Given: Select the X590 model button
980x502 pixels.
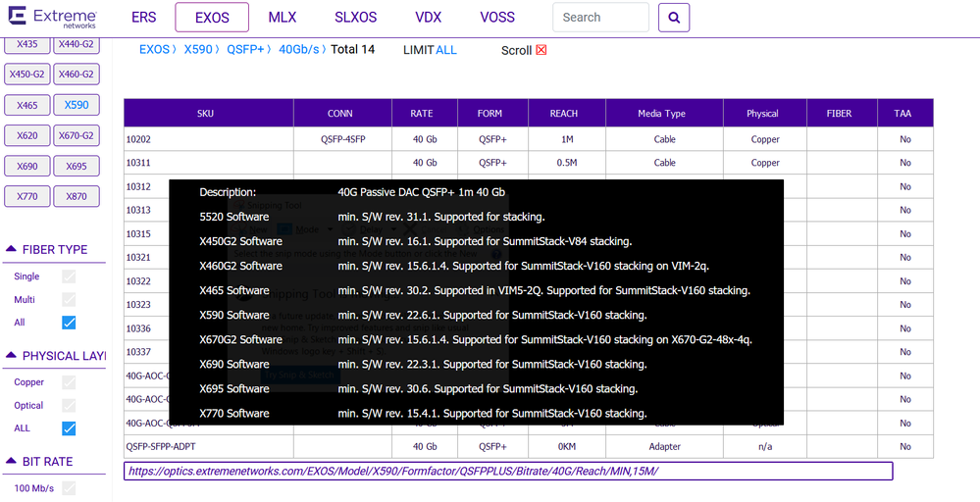Looking at the screenshot, I should 77,105.
